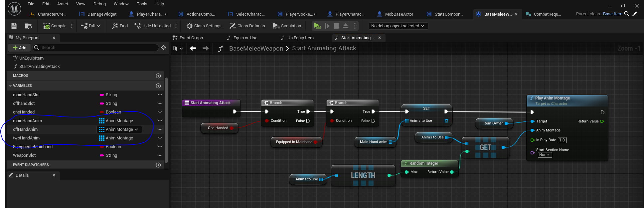Viewport: 644px width, 208px height.
Task: Click the edit pencil icon near parent class
Action: (635, 14)
